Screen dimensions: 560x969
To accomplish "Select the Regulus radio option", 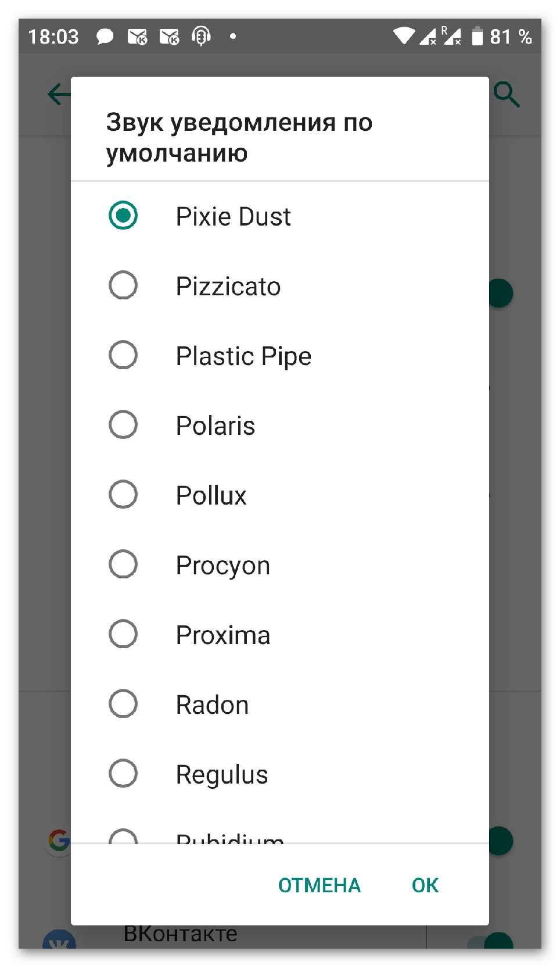I will tap(123, 774).
